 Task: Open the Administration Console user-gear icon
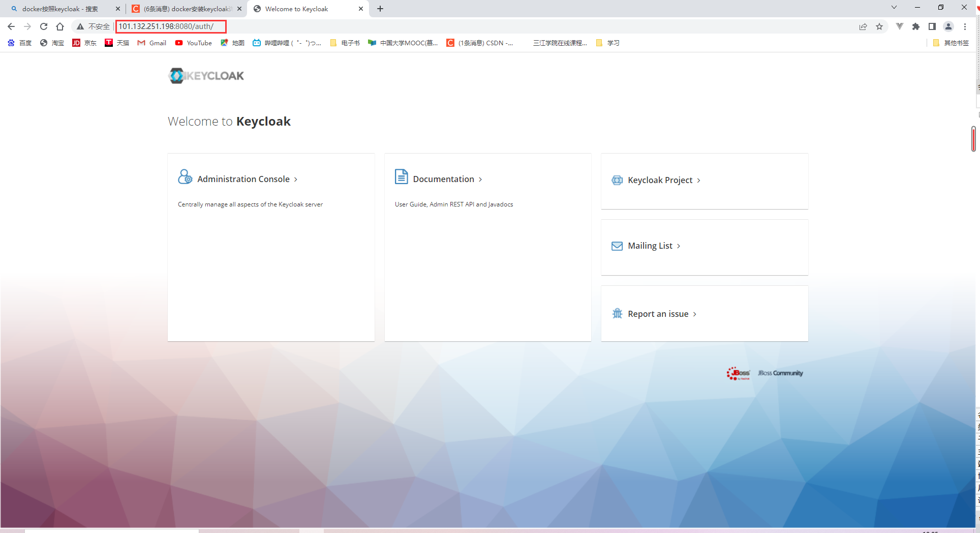(185, 177)
